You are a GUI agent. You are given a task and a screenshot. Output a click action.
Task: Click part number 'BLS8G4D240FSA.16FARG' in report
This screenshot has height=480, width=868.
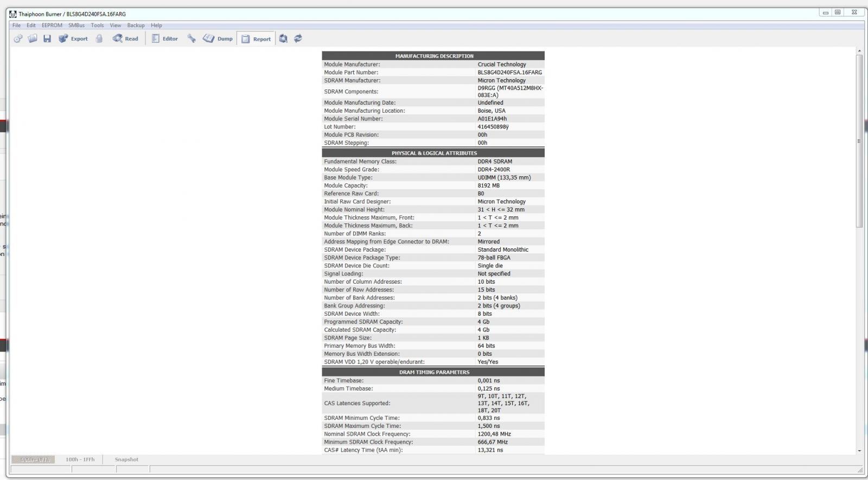509,72
